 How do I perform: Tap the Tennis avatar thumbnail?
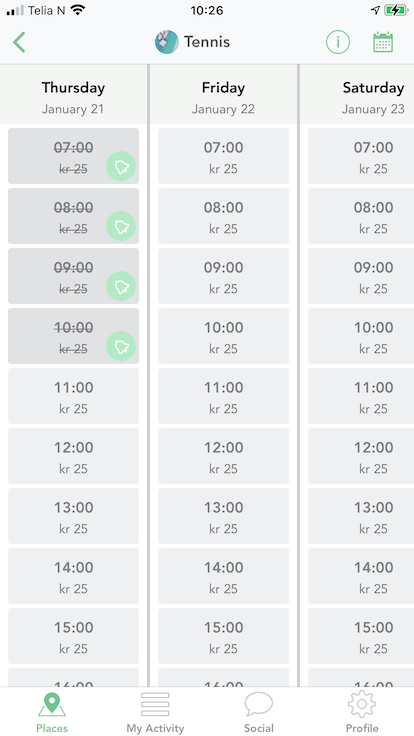[167, 42]
